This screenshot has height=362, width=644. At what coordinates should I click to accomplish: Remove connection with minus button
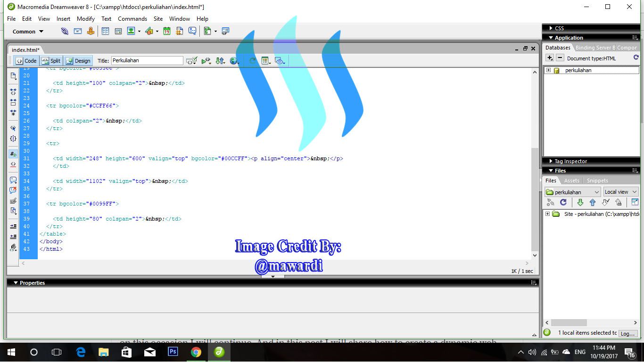(560, 58)
